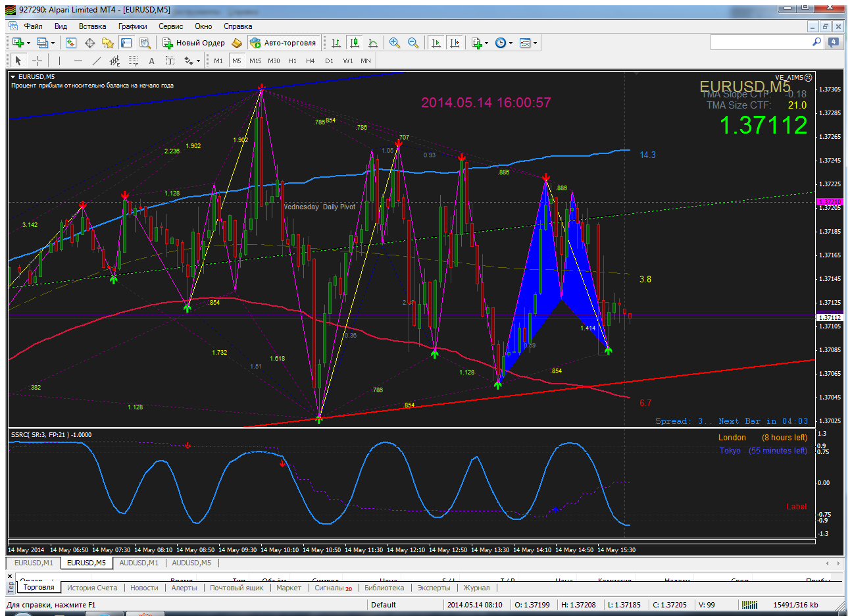The height and width of the screenshot is (616, 850).
Task: Open the Сервис menu
Action: click(171, 26)
